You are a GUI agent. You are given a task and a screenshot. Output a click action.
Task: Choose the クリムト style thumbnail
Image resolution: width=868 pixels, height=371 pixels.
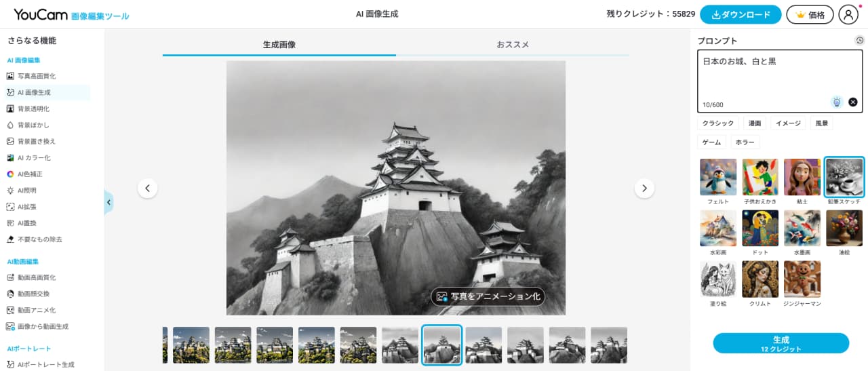[760, 279]
